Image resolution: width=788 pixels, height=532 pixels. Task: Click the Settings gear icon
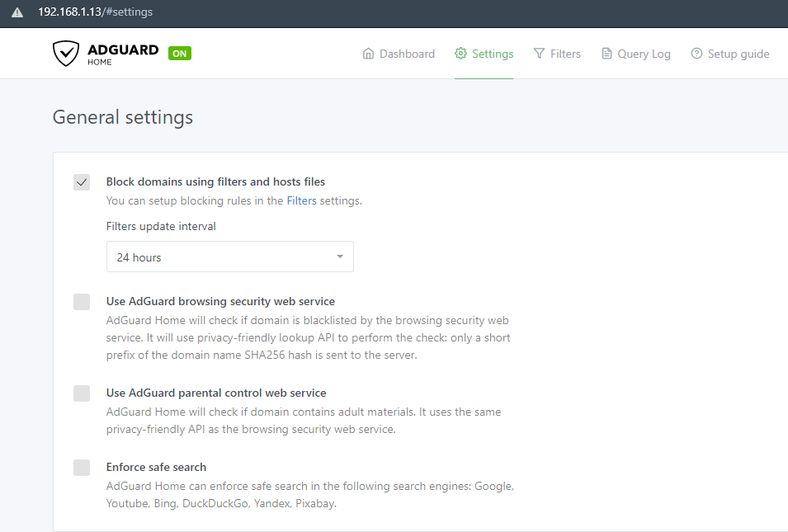(x=461, y=54)
